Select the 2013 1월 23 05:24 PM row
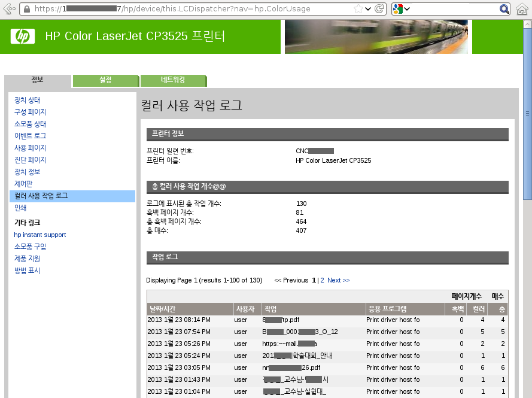The height and width of the screenshot is (398, 532). tap(327, 356)
